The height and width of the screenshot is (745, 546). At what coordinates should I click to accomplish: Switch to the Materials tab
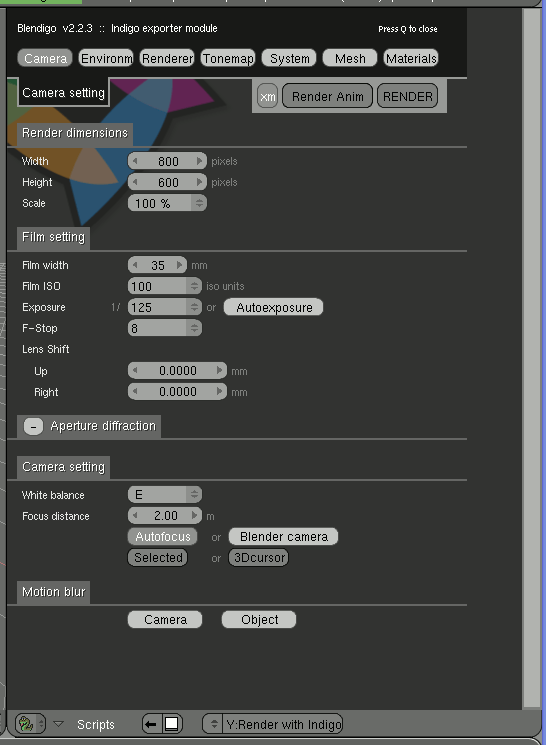(411, 58)
